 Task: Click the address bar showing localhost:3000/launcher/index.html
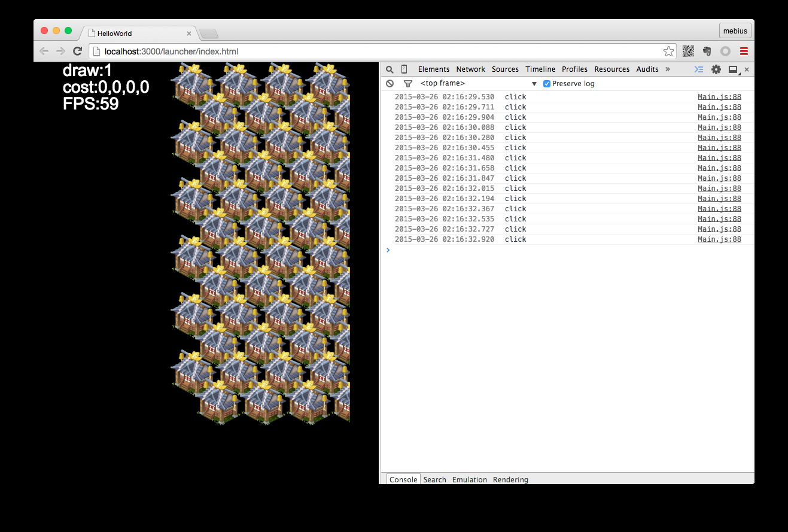tap(382, 51)
